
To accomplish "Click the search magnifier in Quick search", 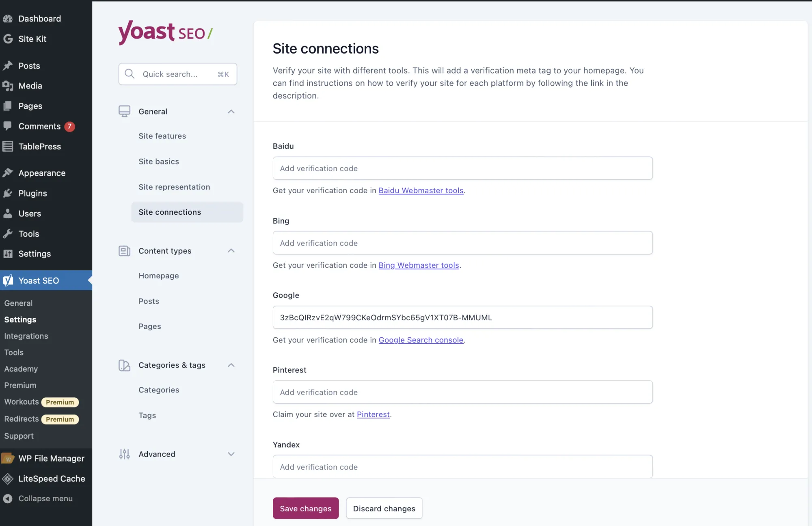I will click(129, 74).
